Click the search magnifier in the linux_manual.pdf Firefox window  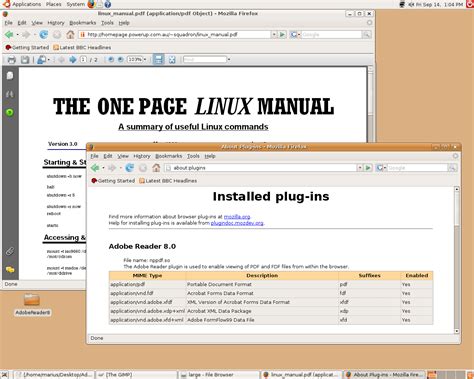pos(366,34)
